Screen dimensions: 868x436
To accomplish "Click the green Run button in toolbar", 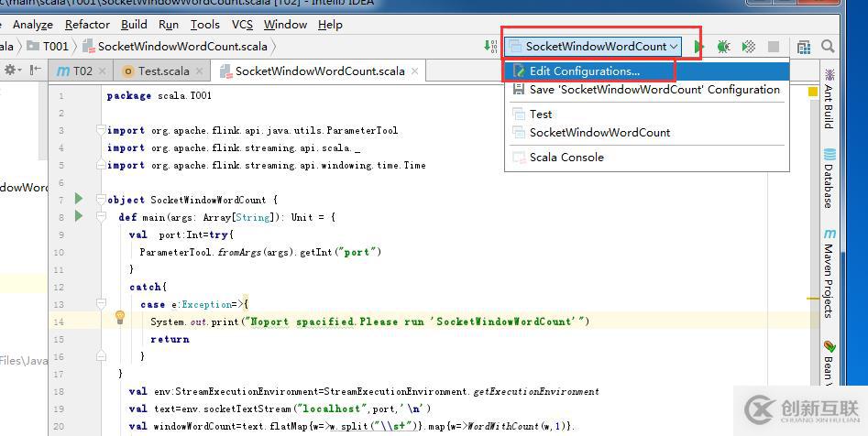I will tap(698, 47).
